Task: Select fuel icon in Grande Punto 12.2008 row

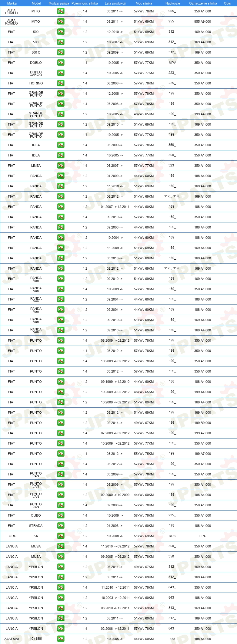Action: [x=61, y=94]
